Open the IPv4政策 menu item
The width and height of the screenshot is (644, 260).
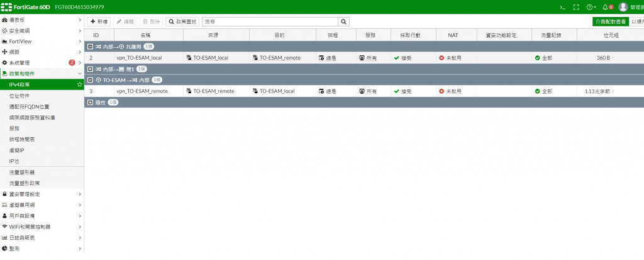click(x=42, y=84)
